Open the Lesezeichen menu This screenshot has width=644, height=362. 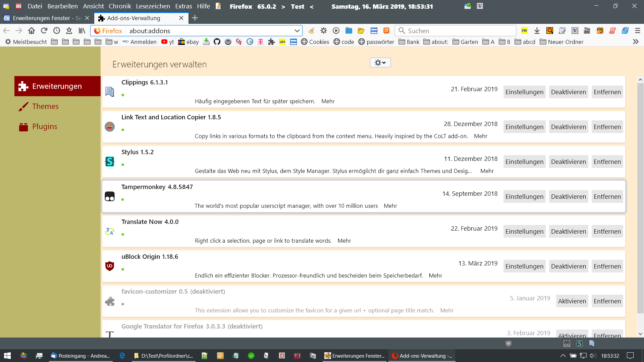pos(153,6)
